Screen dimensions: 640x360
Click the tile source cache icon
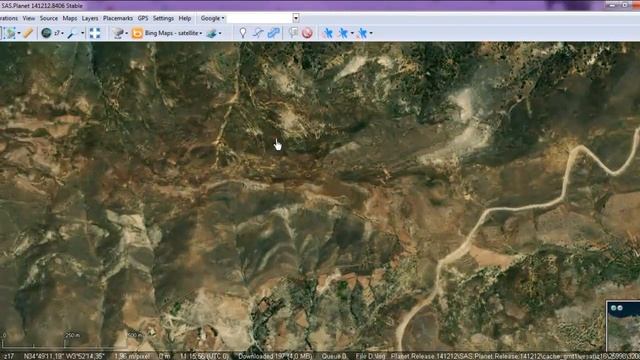118,33
